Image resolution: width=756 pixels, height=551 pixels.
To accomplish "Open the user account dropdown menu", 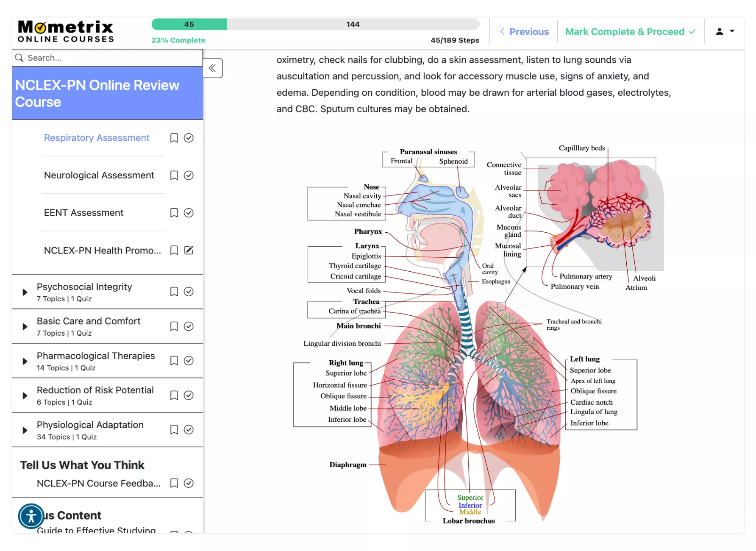I will (x=725, y=31).
